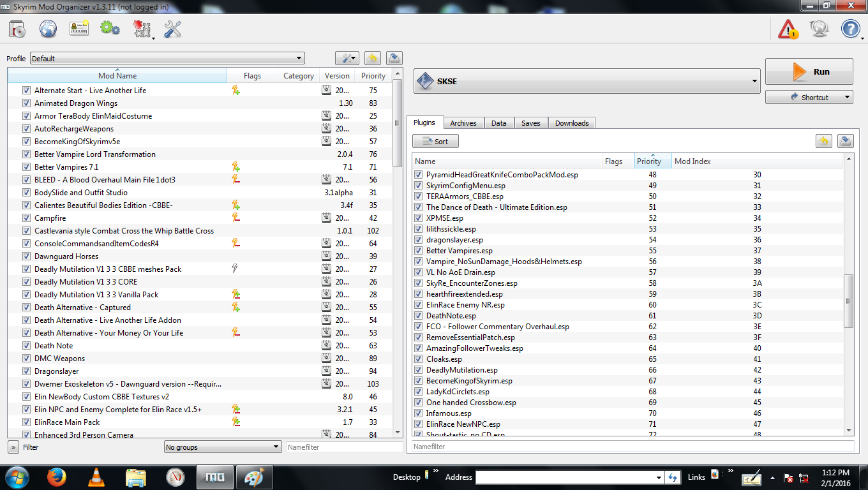The width and height of the screenshot is (868, 490).
Task: Open the Install Mod from archive tool
Action: (x=17, y=29)
